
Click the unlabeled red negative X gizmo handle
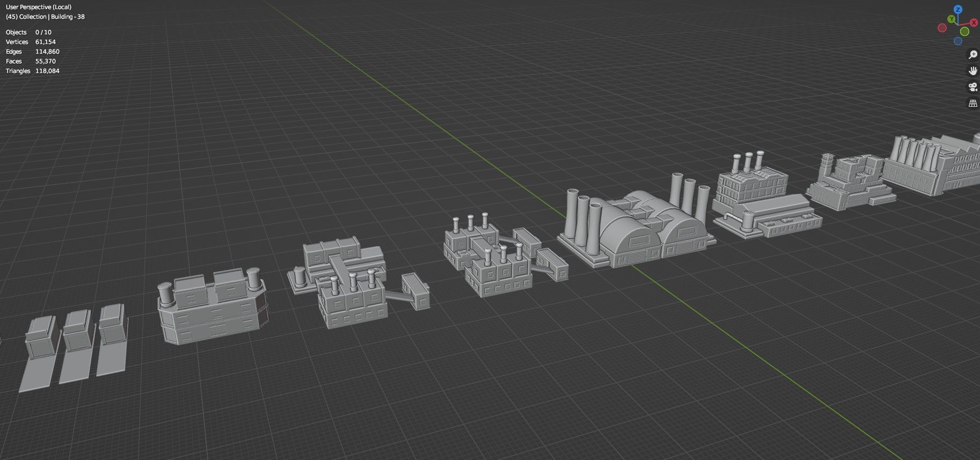(942, 28)
